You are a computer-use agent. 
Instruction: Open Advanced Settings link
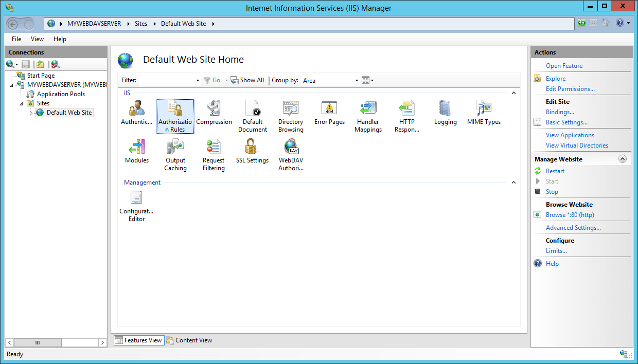click(573, 228)
